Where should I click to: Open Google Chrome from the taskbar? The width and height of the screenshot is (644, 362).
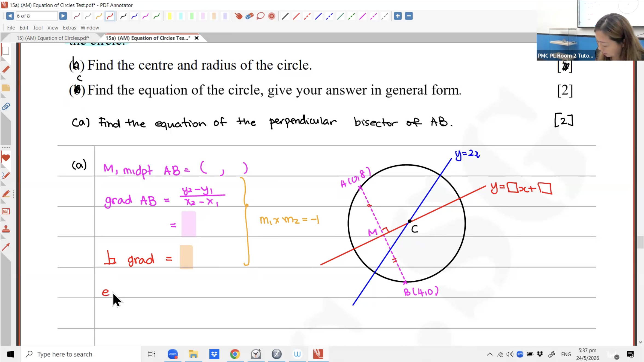pyautogui.click(x=235, y=354)
